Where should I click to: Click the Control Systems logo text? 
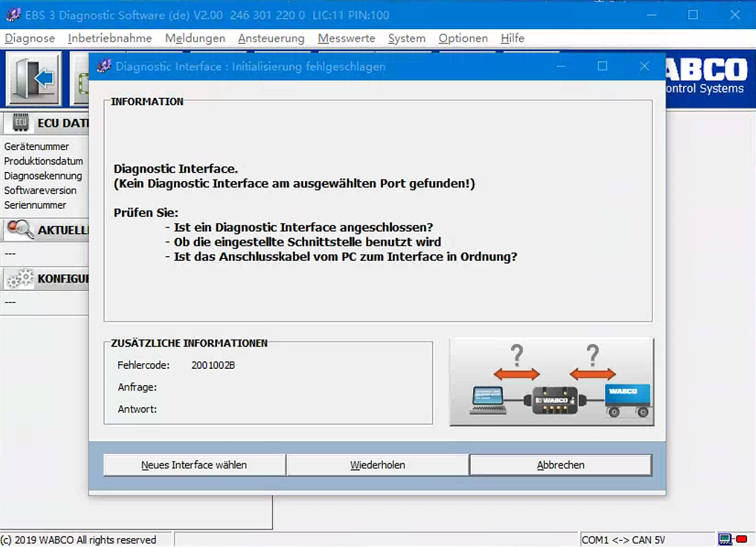point(705,88)
